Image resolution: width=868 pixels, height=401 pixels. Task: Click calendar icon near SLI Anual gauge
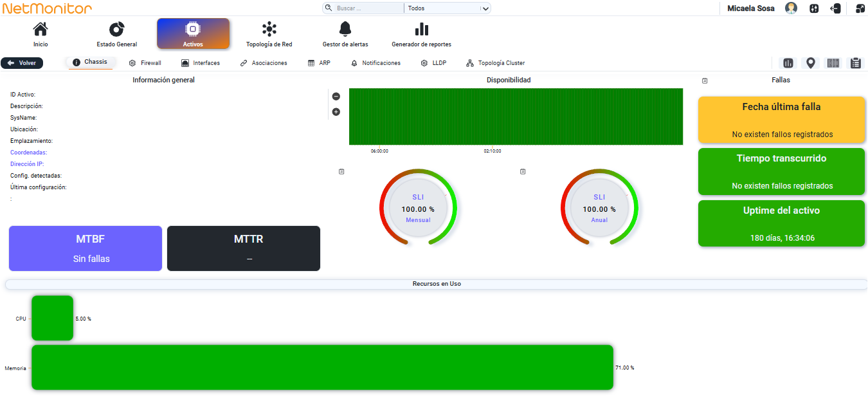pos(523,171)
